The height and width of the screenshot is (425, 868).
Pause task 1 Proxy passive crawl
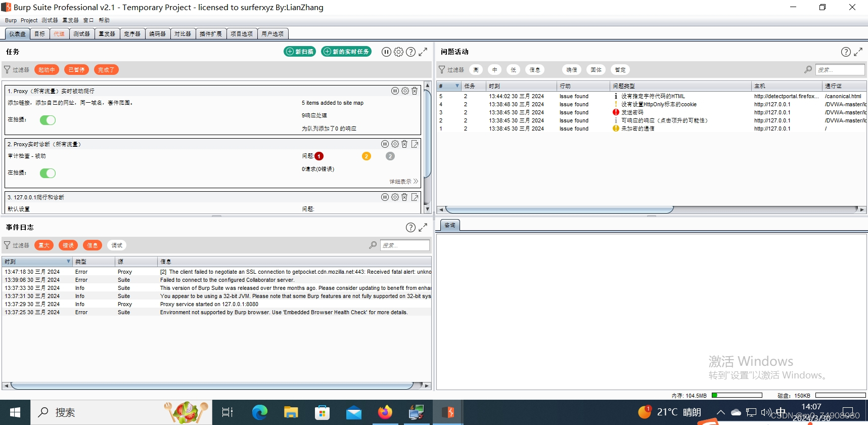[x=395, y=91]
